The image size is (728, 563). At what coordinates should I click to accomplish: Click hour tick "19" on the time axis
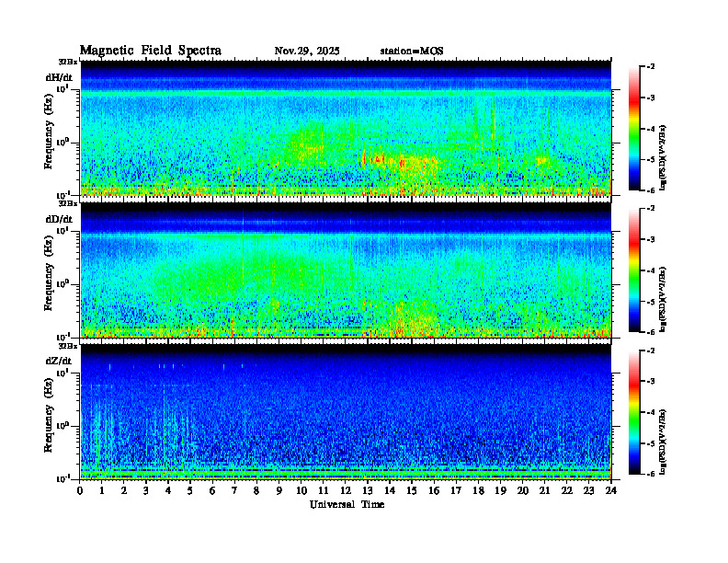[500, 491]
